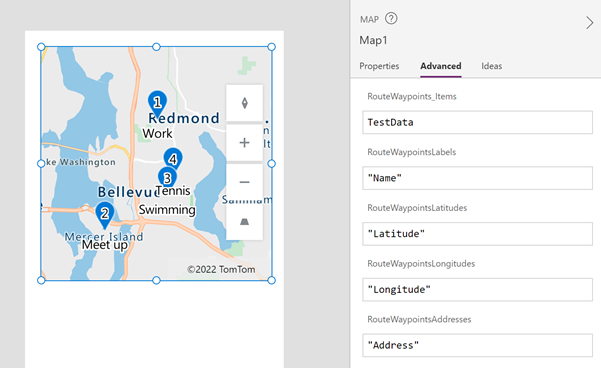Click the RouteWaypointsLabels property label
The width and height of the screenshot is (601, 368).
pos(412,152)
